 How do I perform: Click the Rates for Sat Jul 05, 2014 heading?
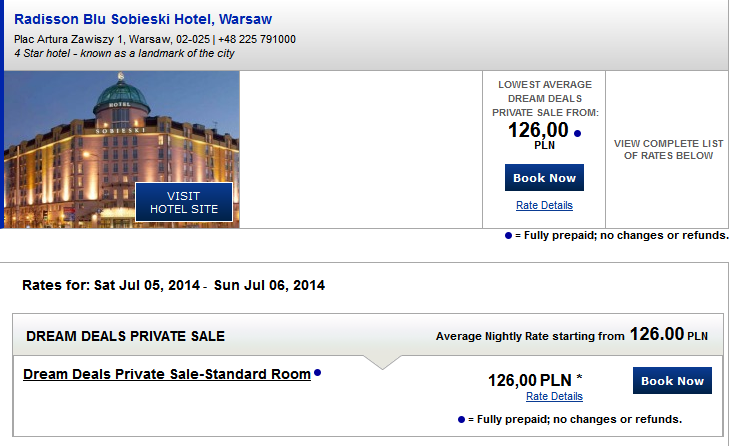tap(174, 285)
